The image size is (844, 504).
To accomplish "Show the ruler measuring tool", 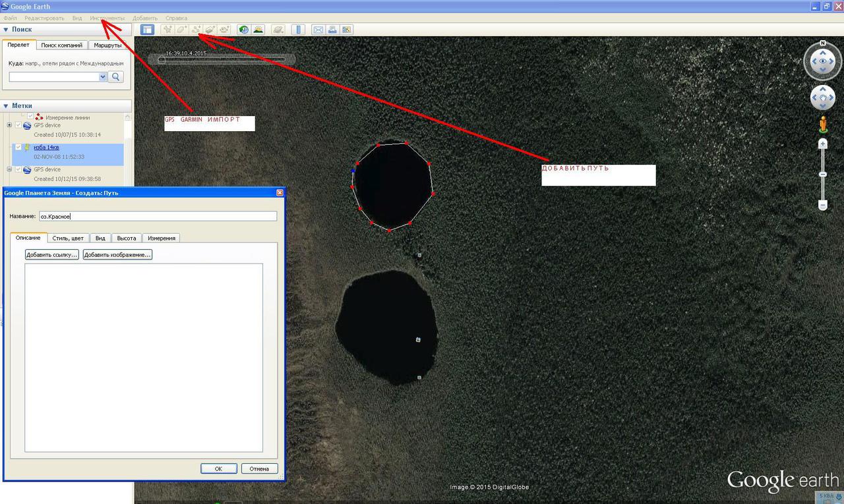I will click(298, 30).
